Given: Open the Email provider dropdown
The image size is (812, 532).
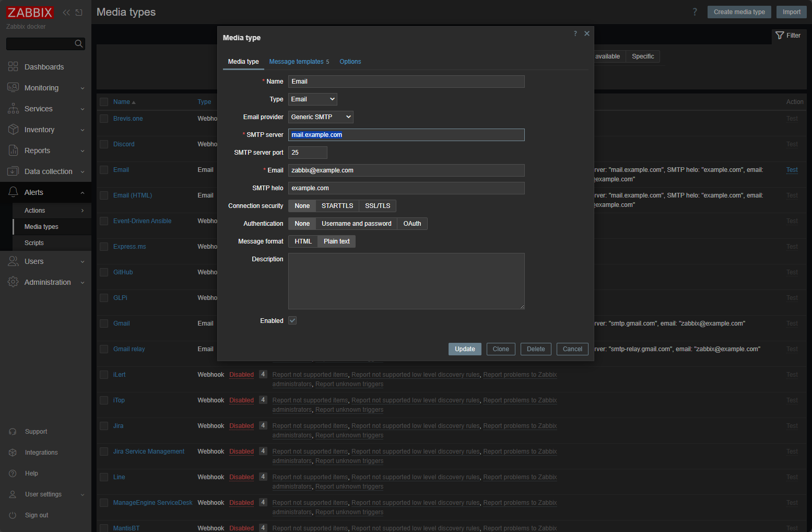Looking at the screenshot, I should click(x=320, y=117).
